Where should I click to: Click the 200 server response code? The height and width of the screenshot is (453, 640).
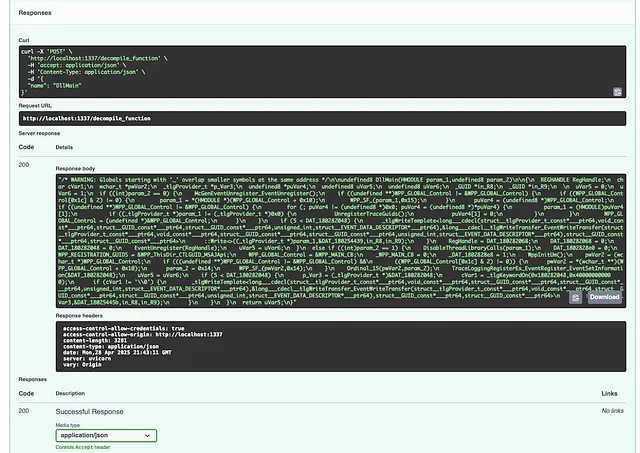click(25, 163)
